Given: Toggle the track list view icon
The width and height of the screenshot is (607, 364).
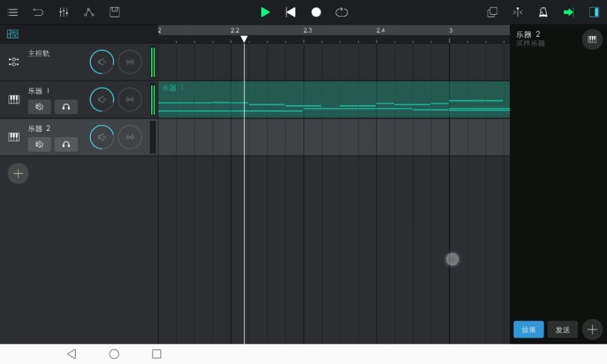Looking at the screenshot, I should tap(12, 34).
